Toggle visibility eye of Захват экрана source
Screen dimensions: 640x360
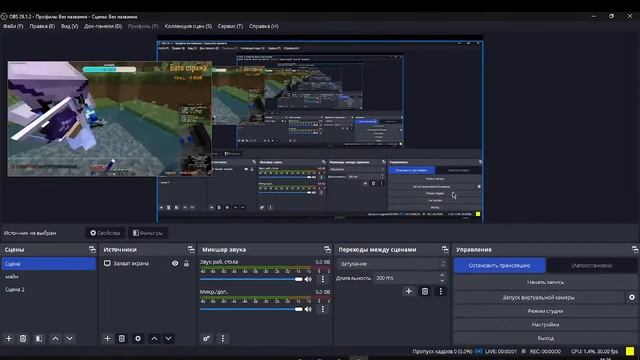coord(175,263)
